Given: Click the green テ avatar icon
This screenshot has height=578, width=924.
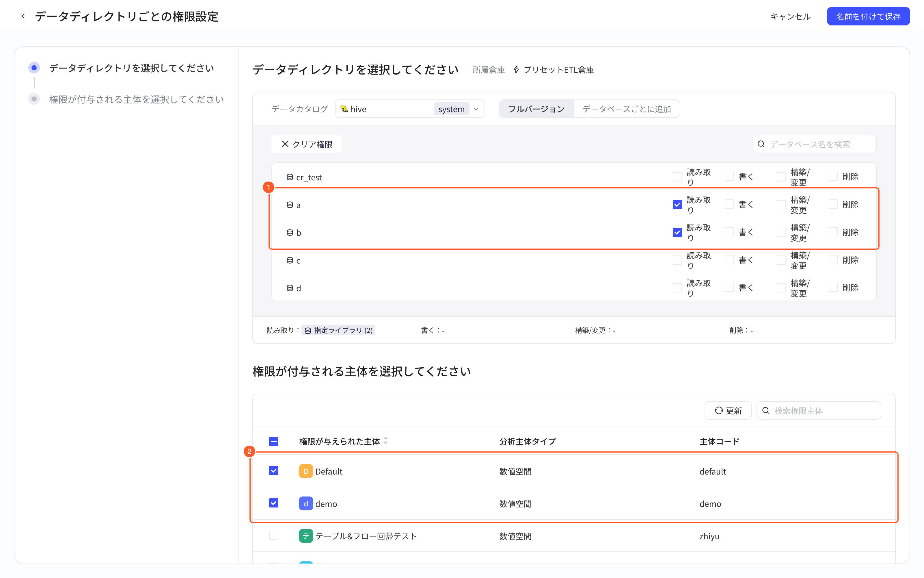Looking at the screenshot, I should coord(306,536).
